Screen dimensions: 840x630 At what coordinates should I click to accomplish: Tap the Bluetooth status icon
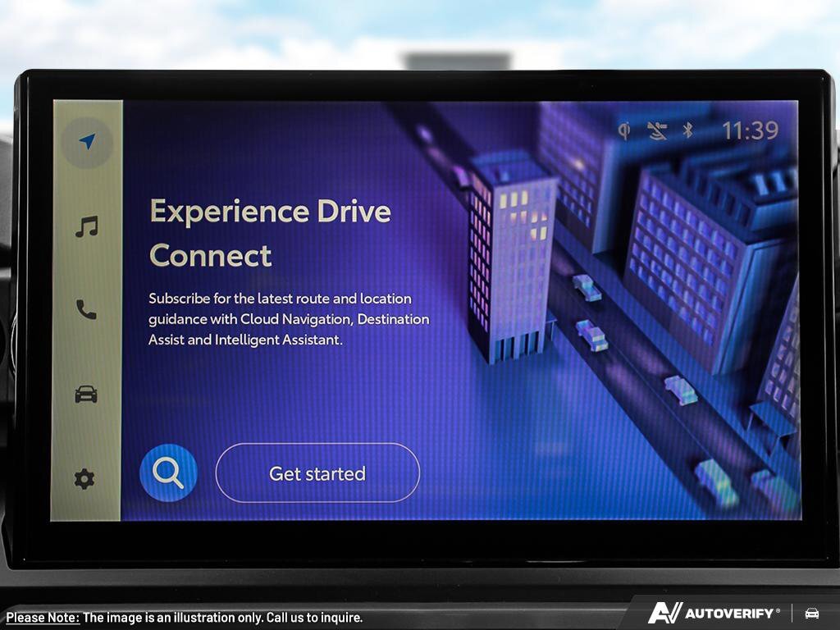688,130
